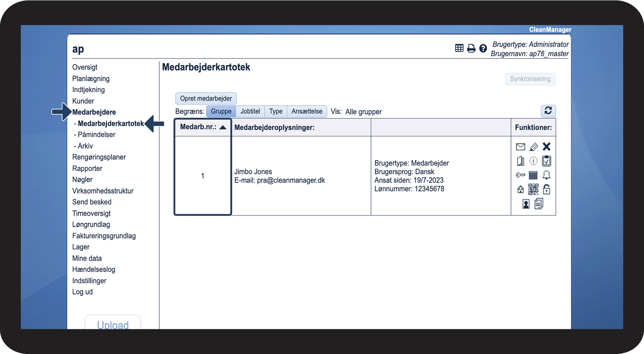Click Log ud in the sidebar
Viewport: 644px width, 354px height.
[x=82, y=292]
